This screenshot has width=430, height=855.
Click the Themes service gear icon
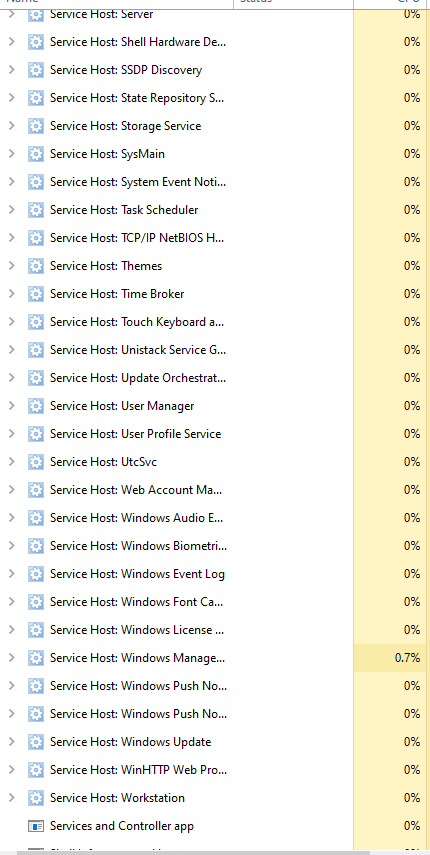click(x=35, y=266)
